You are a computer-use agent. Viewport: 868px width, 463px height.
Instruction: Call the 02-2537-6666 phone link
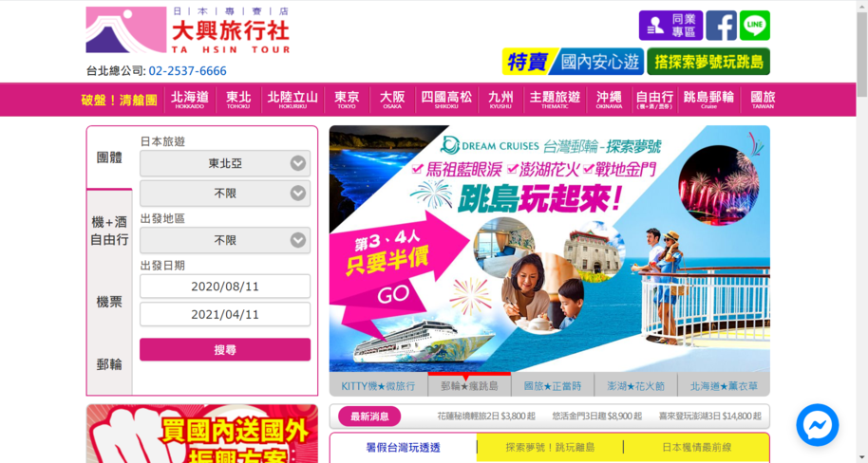point(187,71)
